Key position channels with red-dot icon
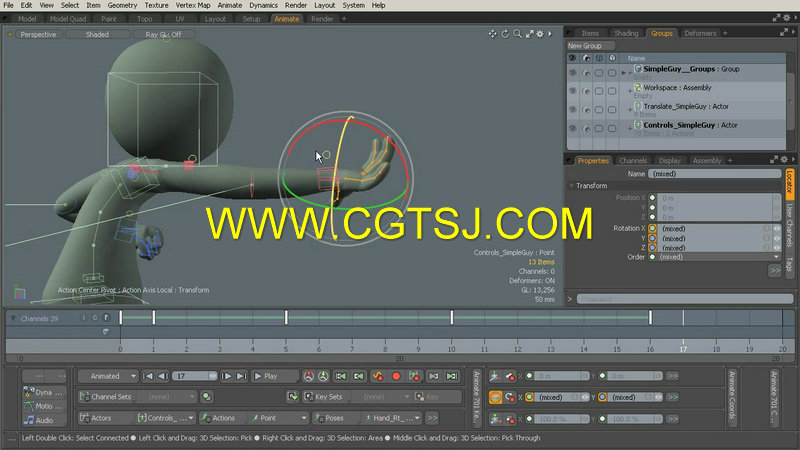This screenshot has width=800, height=450. coord(510,376)
